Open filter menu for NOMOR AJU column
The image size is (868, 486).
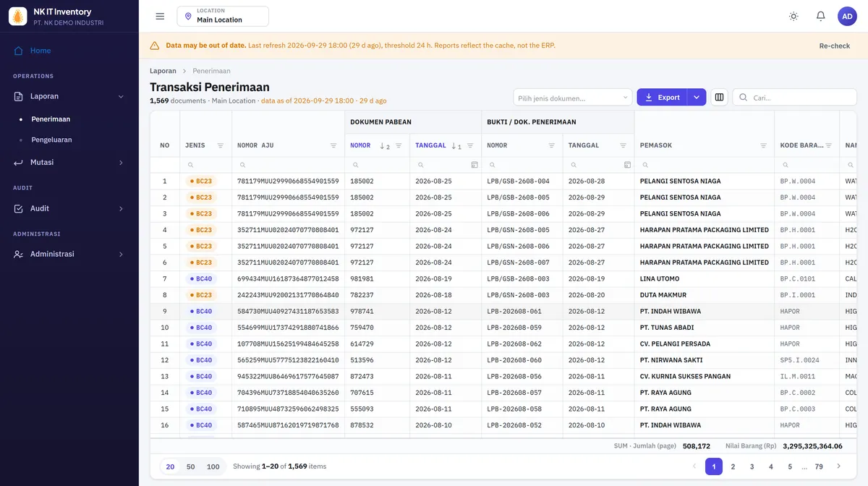tap(333, 145)
